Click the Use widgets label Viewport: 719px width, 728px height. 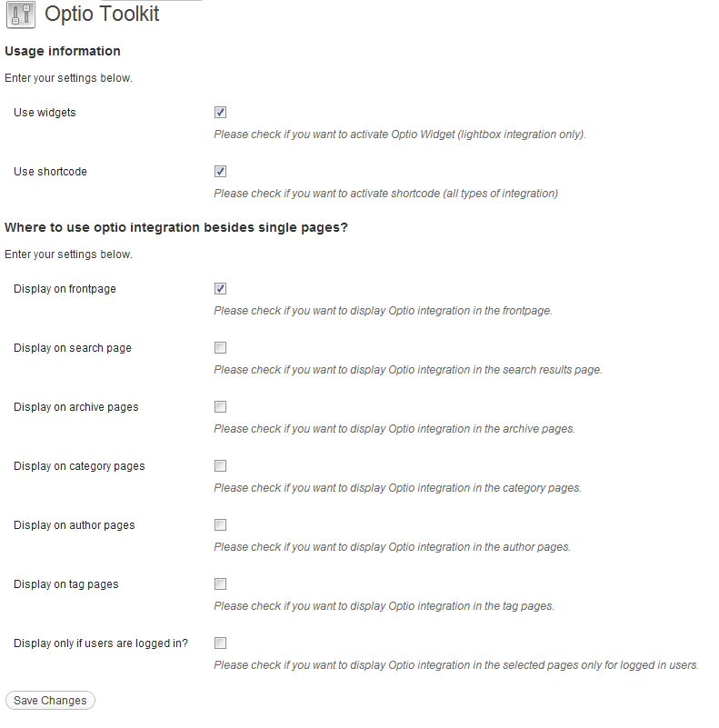[x=45, y=113]
